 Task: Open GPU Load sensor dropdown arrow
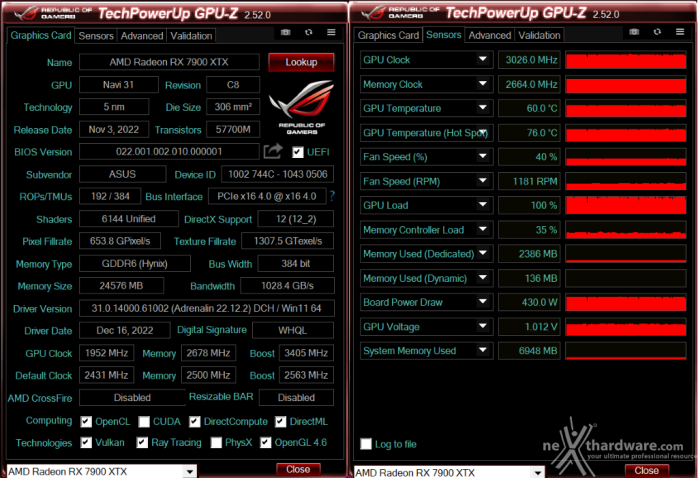coord(483,204)
